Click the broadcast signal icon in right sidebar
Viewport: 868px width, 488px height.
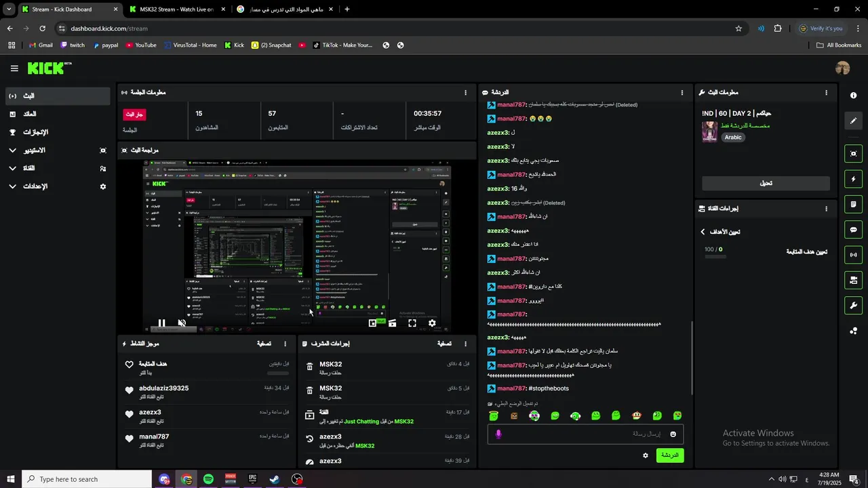point(853,255)
